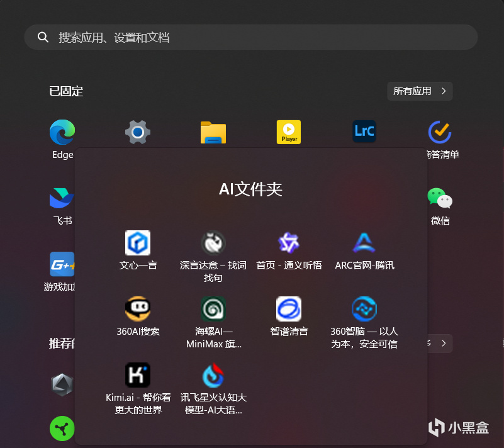Launch 360智脑 shortcut
504x448 pixels.
click(x=364, y=309)
